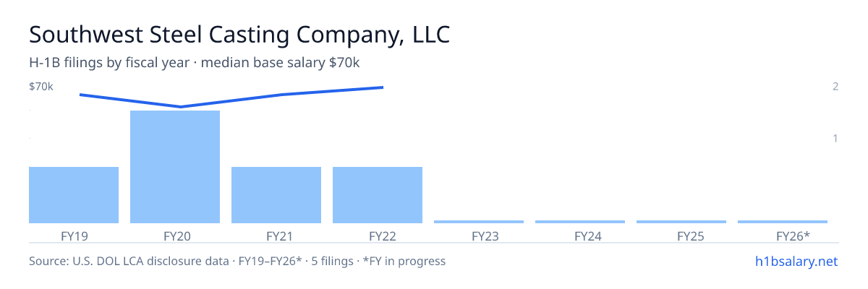Select the tallest FY20 bar
The height and width of the screenshot is (289, 868).
point(175,167)
